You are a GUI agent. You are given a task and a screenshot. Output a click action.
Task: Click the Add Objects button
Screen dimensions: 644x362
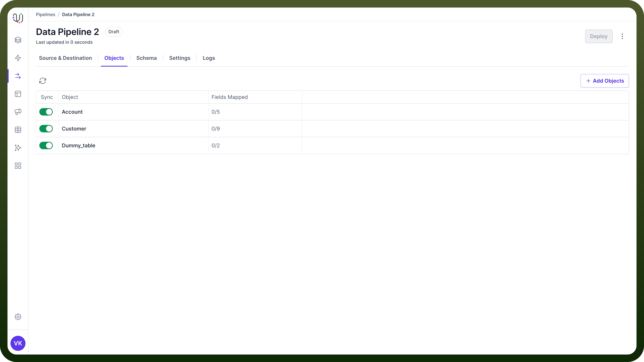tap(605, 81)
